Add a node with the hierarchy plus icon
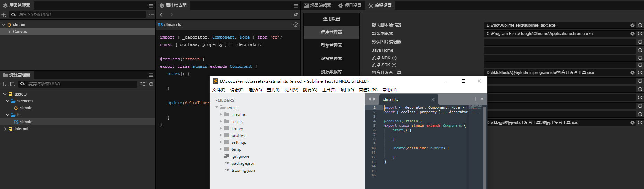The width and height of the screenshot is (644, 189). 4,15
